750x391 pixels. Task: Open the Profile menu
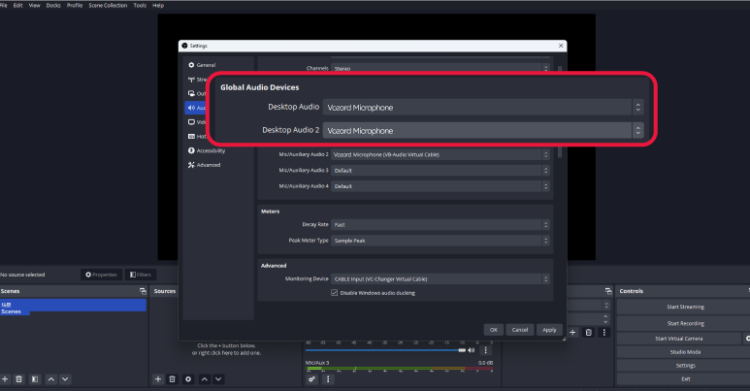click(x=75, y=5)
